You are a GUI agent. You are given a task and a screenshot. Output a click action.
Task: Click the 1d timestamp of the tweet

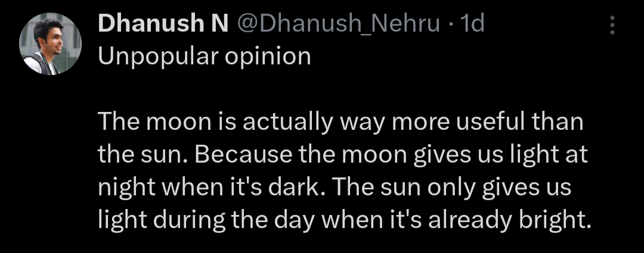[x=472, y=24]
